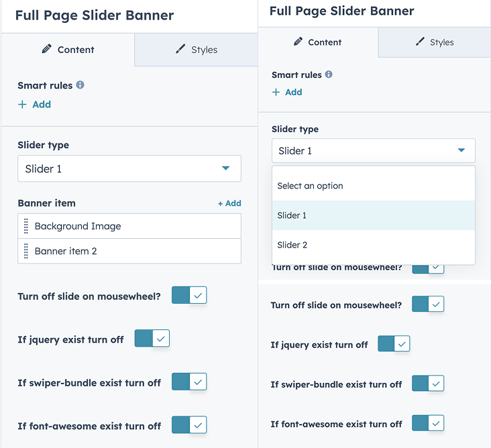Screen dimensions: 491x448
Task: Click the drag handle beside Banner item 2
Action: pyautogui.click(x=26, y=251)
